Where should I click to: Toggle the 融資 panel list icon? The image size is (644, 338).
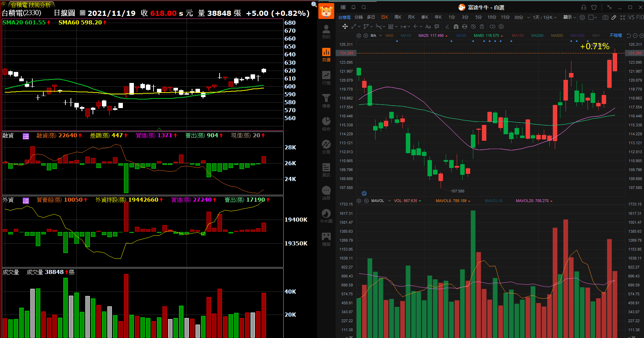tap(26, 136)
